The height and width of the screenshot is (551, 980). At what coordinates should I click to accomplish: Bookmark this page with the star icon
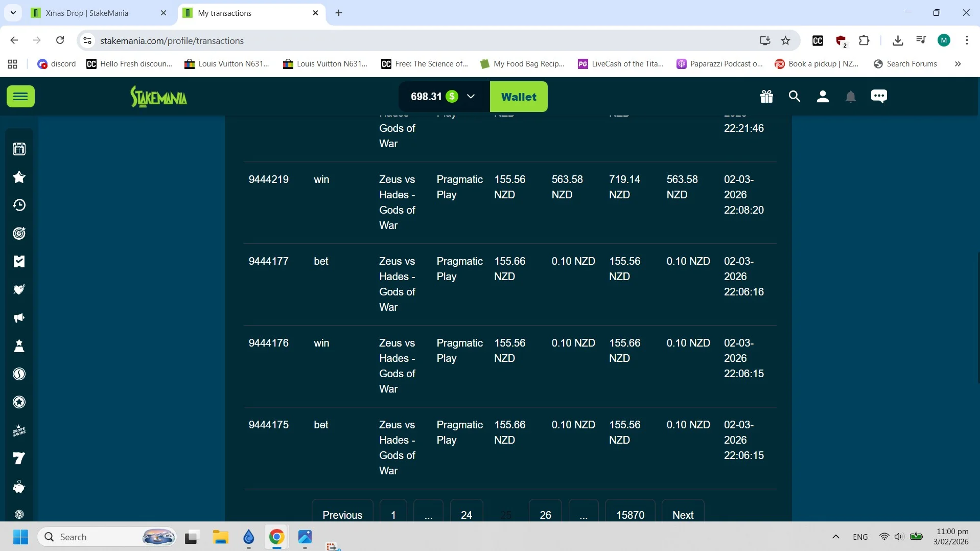pyautogui.click(x=786, y=40)
